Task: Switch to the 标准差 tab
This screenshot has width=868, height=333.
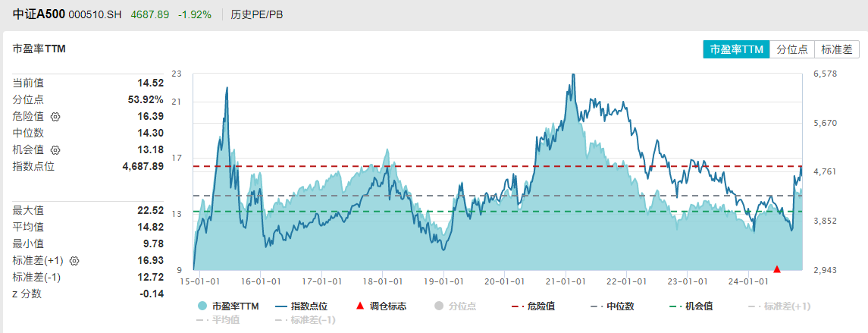Action: [x=836, y=49]
